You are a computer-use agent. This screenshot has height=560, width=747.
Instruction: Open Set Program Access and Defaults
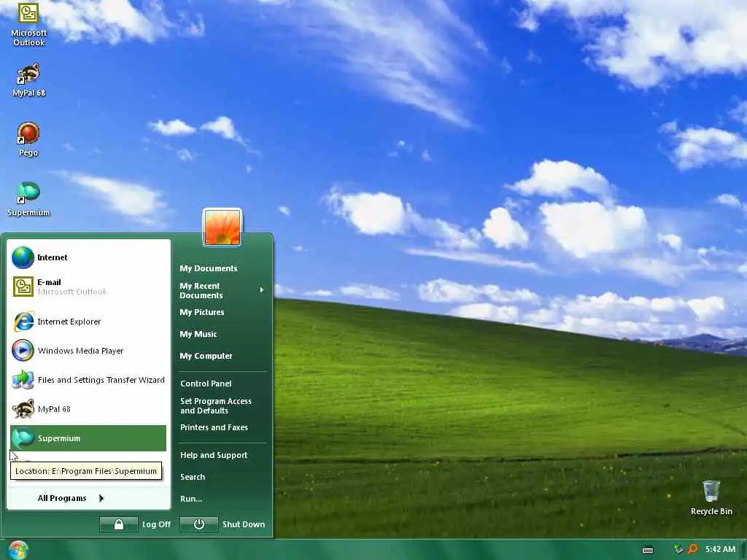(216, 405)
